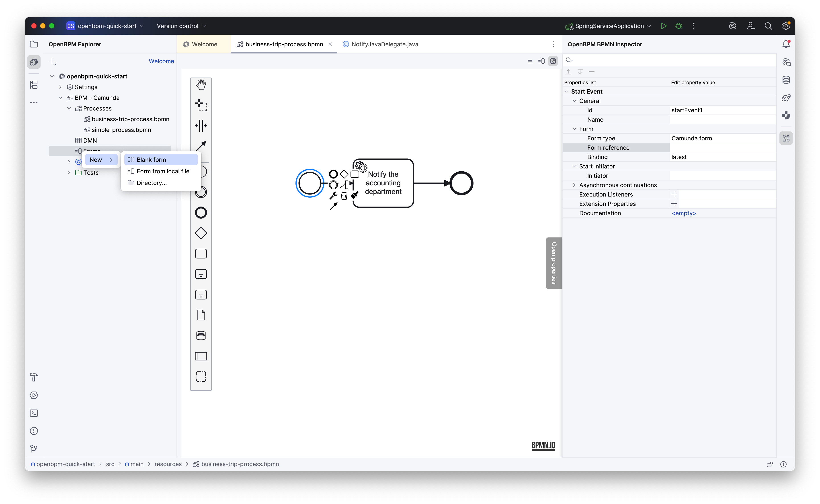Screen dimensions: 820x504
Task: Click the wrench change-type icon
Action: tap(333, 195)
